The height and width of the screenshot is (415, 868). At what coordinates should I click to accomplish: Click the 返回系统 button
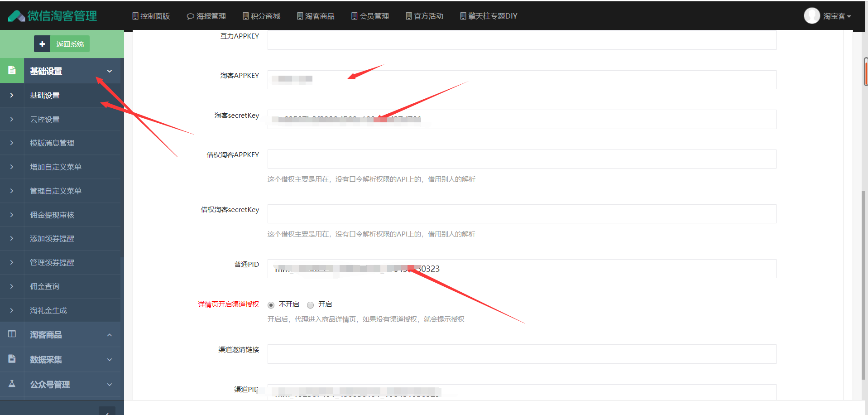pyautogui.click(x=70, y=43)
